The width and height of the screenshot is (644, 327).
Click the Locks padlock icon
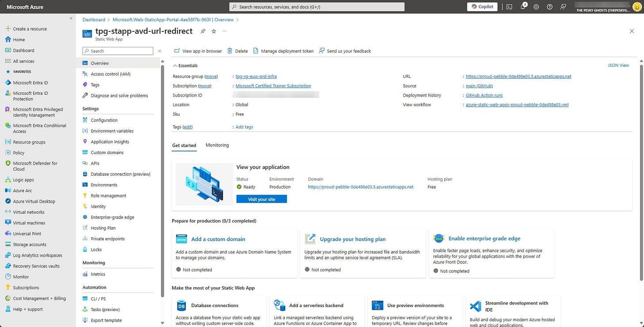coord(85,250)
